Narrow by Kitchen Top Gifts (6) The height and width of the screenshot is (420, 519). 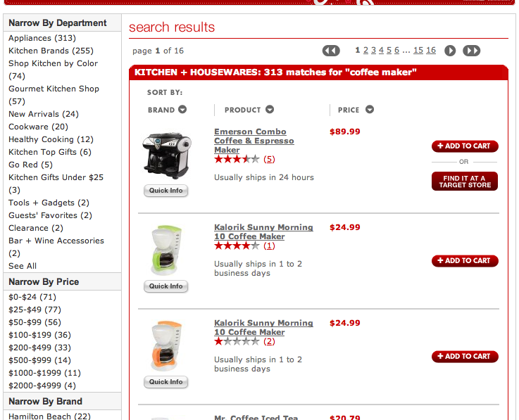(50, 152)
